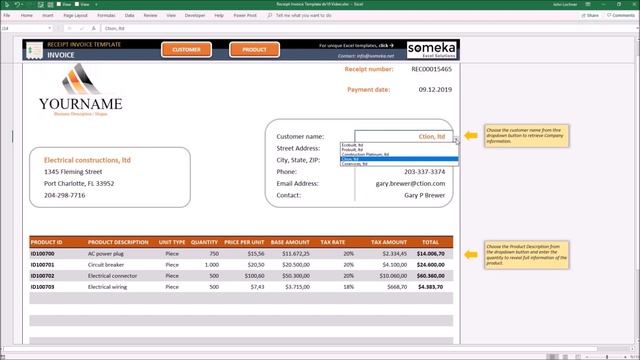Screen dimensions: 640x360
Task: Click 1345 Fleming Street address
Action: 73,172
